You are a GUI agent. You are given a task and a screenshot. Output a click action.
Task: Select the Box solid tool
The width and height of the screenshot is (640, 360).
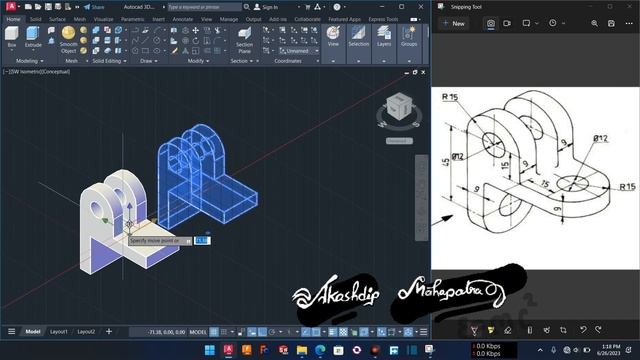pos(11,37)
